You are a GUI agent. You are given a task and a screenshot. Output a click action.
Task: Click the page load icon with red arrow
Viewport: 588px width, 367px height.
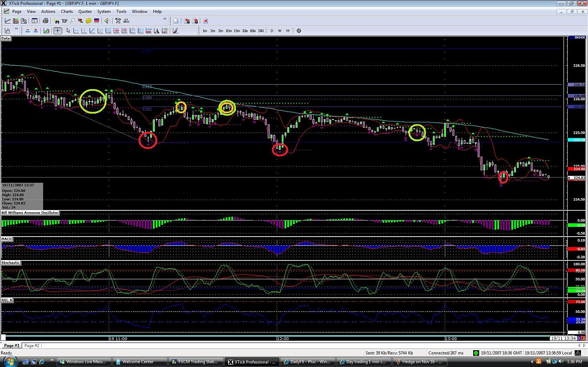pos(187,21)
